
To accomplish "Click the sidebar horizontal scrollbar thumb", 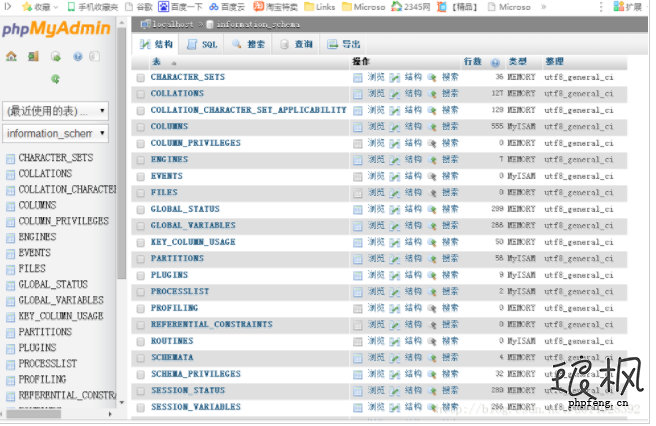I will 34,414.
